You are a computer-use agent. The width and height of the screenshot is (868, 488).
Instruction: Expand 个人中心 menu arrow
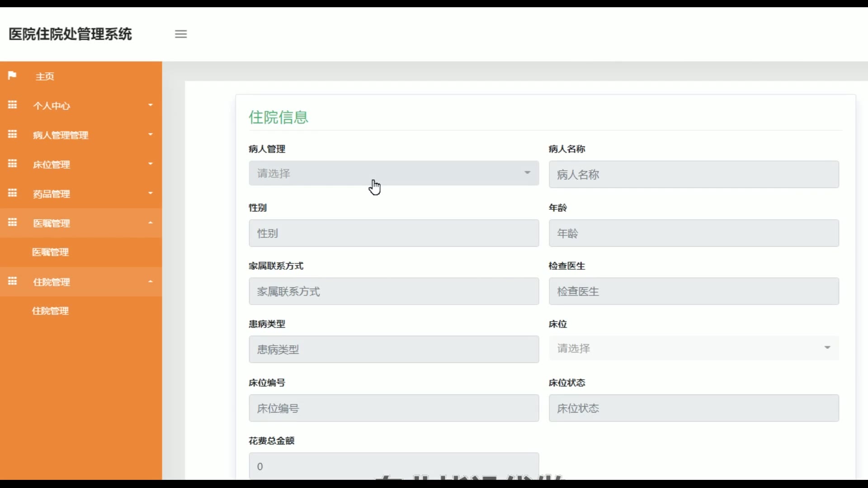tap(151, 105)
